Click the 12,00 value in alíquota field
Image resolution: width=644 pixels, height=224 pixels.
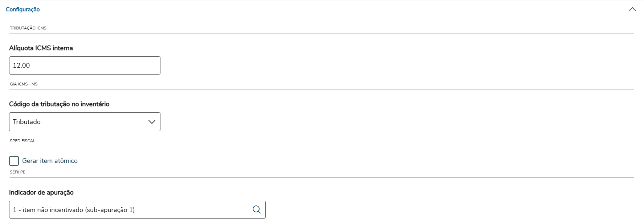pyautogui.click(x=21, y=65)
